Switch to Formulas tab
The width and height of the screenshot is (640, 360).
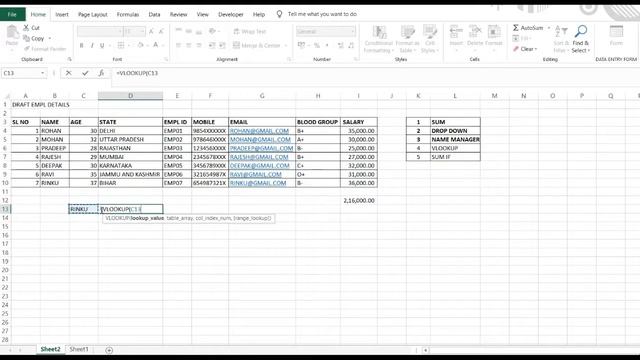(128, 14)
